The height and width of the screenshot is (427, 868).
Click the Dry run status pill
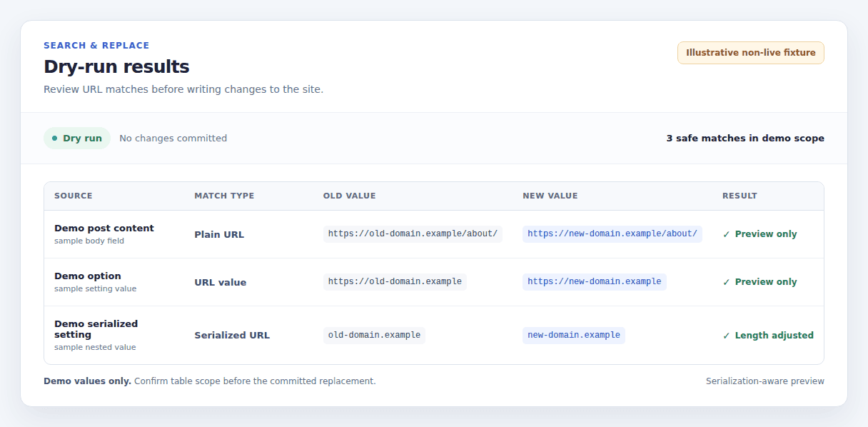[77, 139]
